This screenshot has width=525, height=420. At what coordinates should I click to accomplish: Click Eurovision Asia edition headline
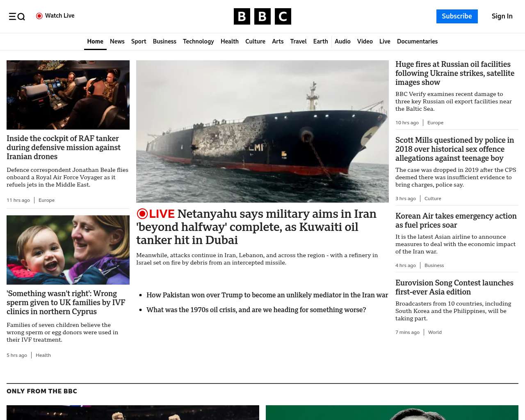coord(454,287)
